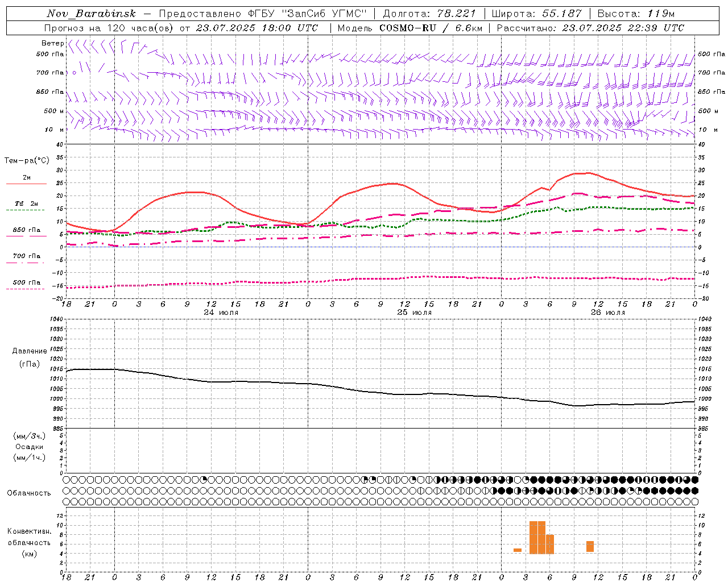728x582 pixels.
Task: Click the '700 гПа' temperature legend entry
Action: pyautogui.click(x=26, y=256)
